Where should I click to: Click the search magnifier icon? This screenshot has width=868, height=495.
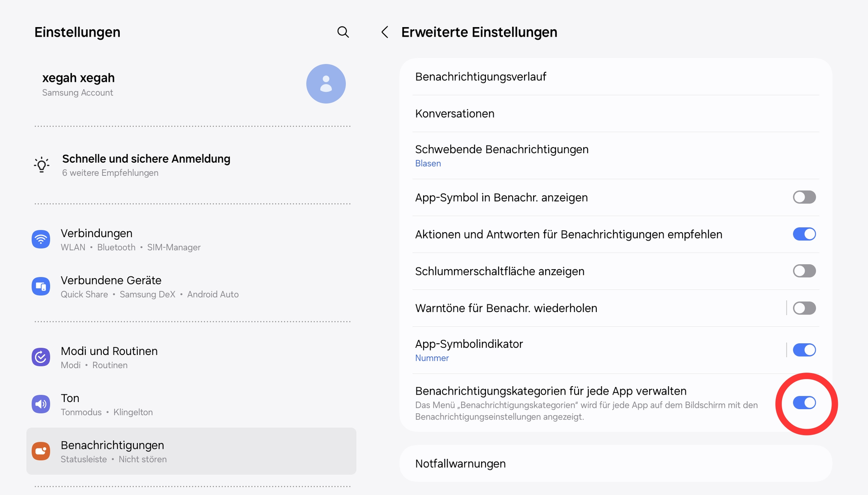tap(343, 32)
